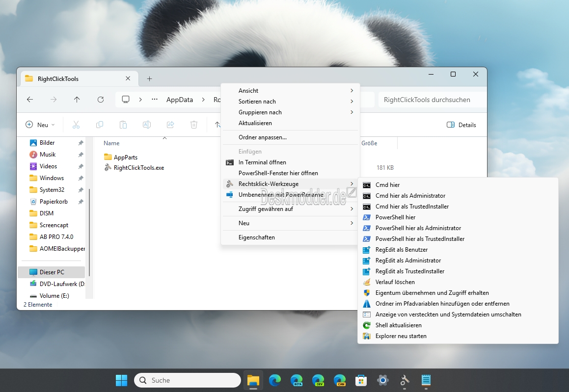Click the Verlauf löschen brush icon
The height and width of the screenshot is (392, 569).
367,282
